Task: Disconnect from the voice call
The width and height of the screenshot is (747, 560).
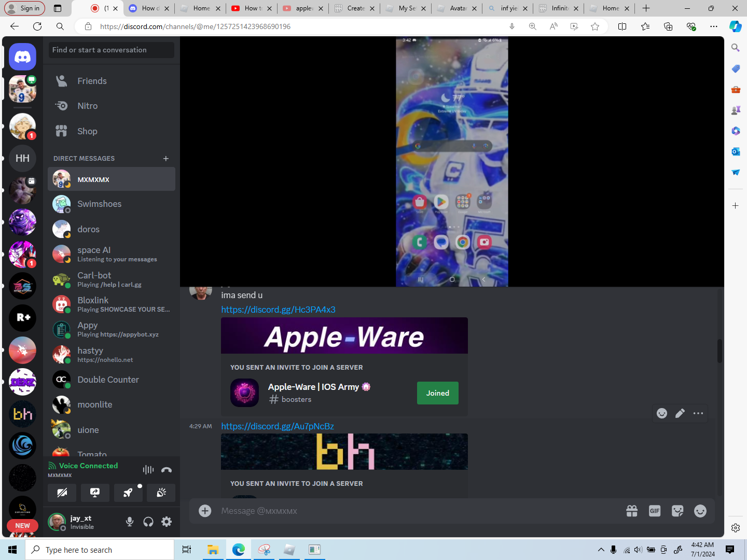Action: click(x=167, y=470)
